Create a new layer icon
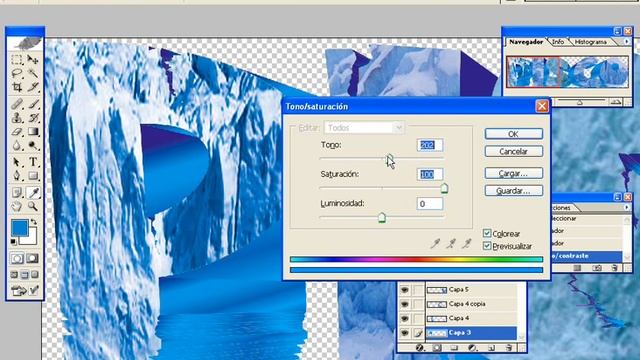This screenshot has height=360, width=640. (491, 348)
